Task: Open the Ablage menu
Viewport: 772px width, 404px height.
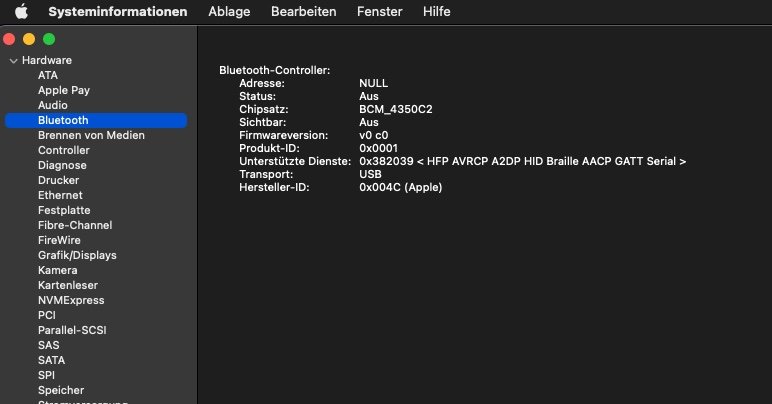Action: (x=229, y=12)
